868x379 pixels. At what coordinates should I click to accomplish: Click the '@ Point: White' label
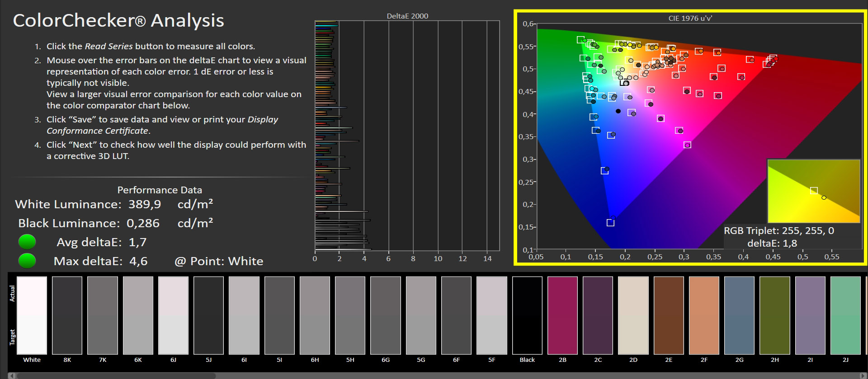(x=219, y=261)
